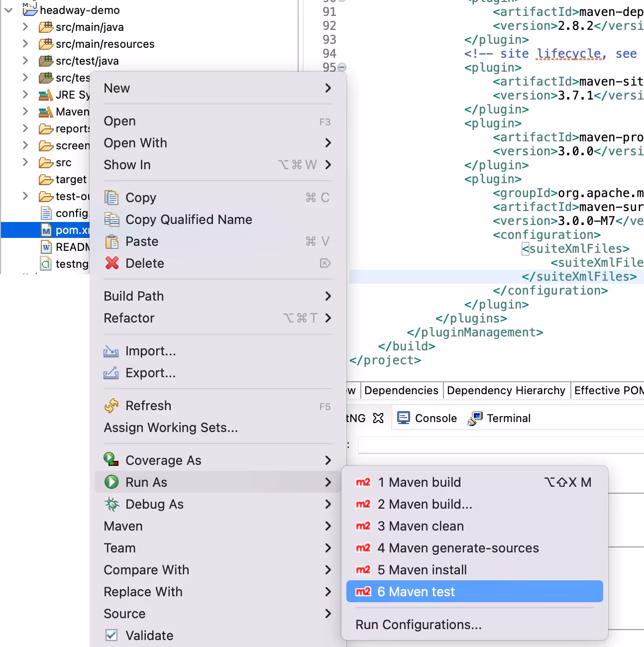The image size is (644, 647).
Task: Click line number 93 in the gutter
Action: [329, 39]
